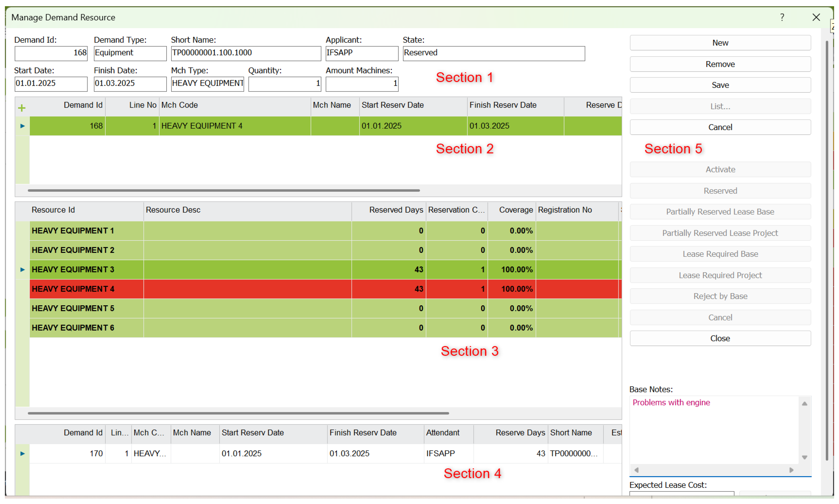Click the Mch Type field

tap(207, 84)
